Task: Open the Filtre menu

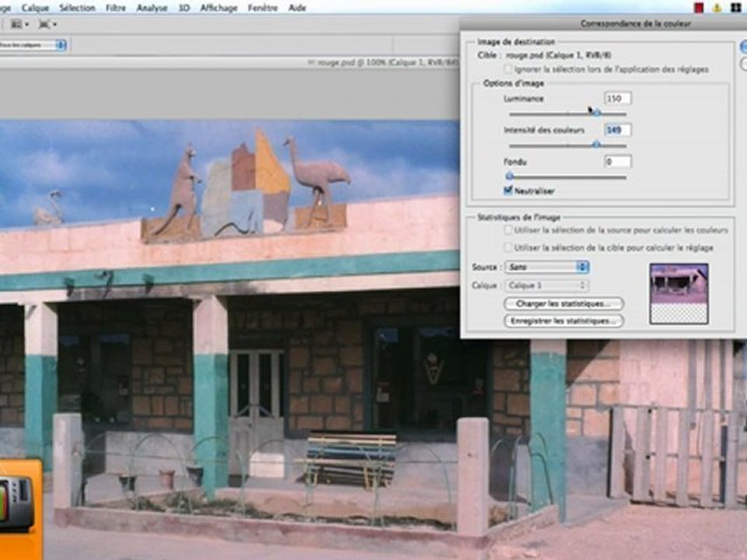Action: pyautogui.click(x=116, y=8)
